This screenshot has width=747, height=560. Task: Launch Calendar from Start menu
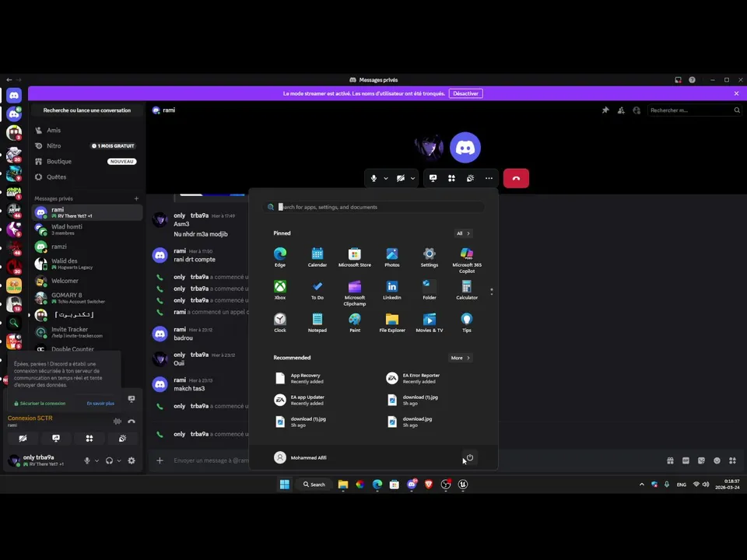point(317,257)
